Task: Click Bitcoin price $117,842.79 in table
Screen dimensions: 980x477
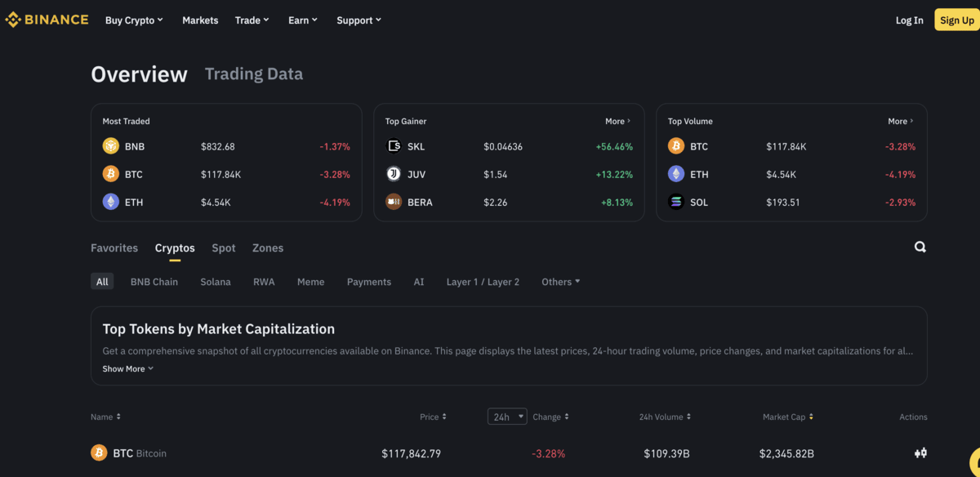Action: click(x=412, y=452)
